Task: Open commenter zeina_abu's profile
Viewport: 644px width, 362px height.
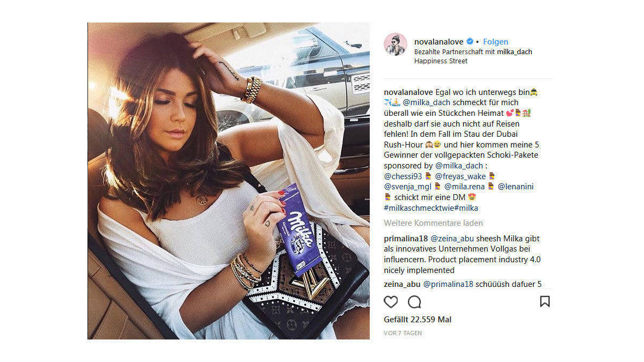Action: (x=402, y=285)
